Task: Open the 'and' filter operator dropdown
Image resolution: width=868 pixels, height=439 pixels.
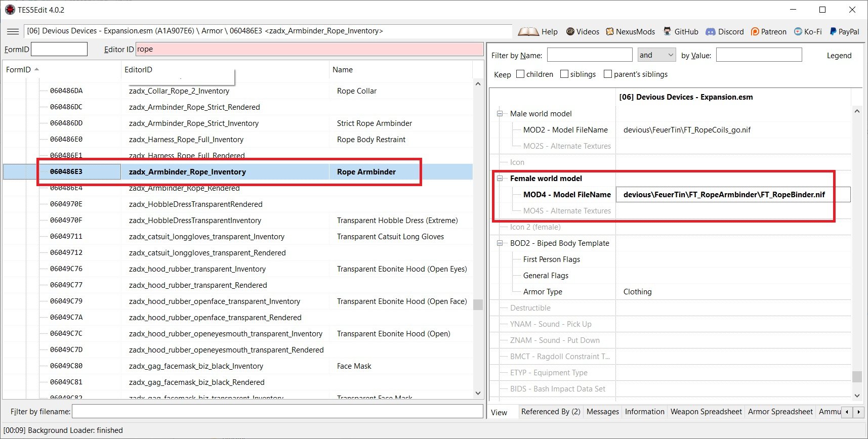Action: pyautogui.click(x=656, y=55)
